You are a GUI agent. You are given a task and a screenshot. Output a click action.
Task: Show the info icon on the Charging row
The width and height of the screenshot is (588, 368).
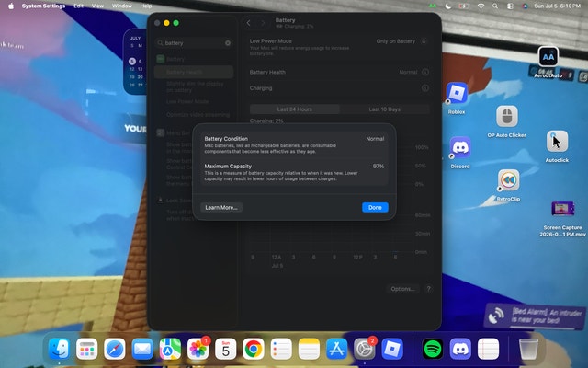pyautogui.click(x=424, y=88)
